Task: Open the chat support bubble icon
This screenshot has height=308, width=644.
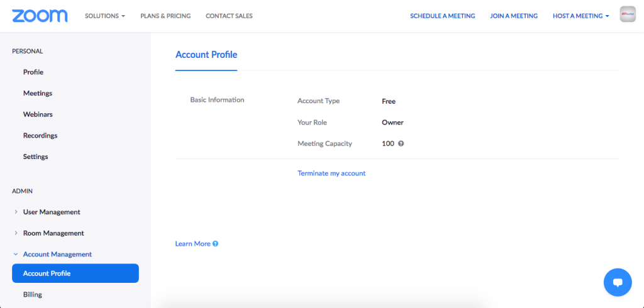Action: (618, 282)
